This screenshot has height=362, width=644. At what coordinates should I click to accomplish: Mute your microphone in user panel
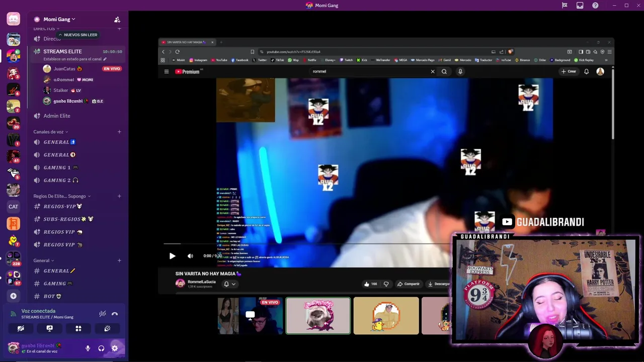[x=88, y=348]
